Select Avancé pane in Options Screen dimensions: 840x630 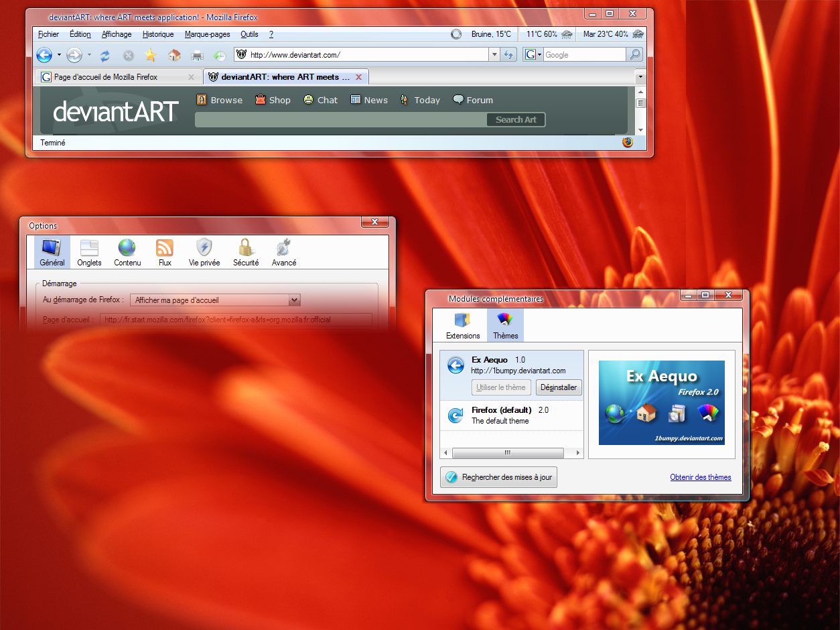coord(284,253)
